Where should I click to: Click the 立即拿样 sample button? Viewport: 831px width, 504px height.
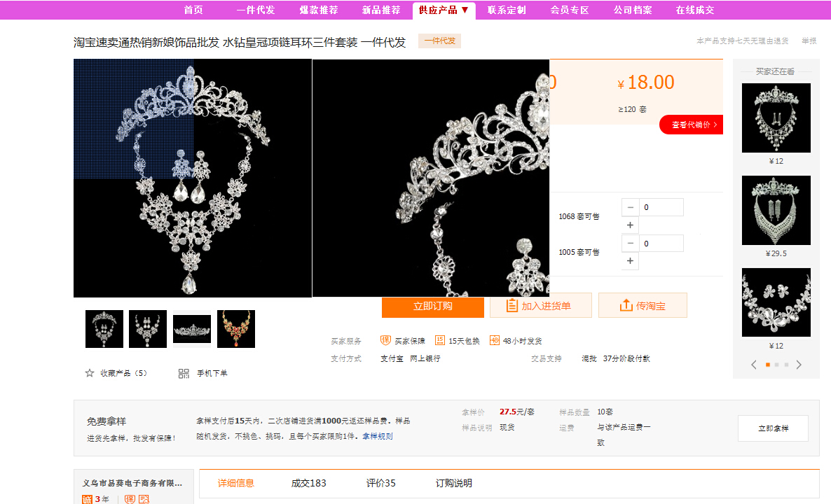point(772,428)
